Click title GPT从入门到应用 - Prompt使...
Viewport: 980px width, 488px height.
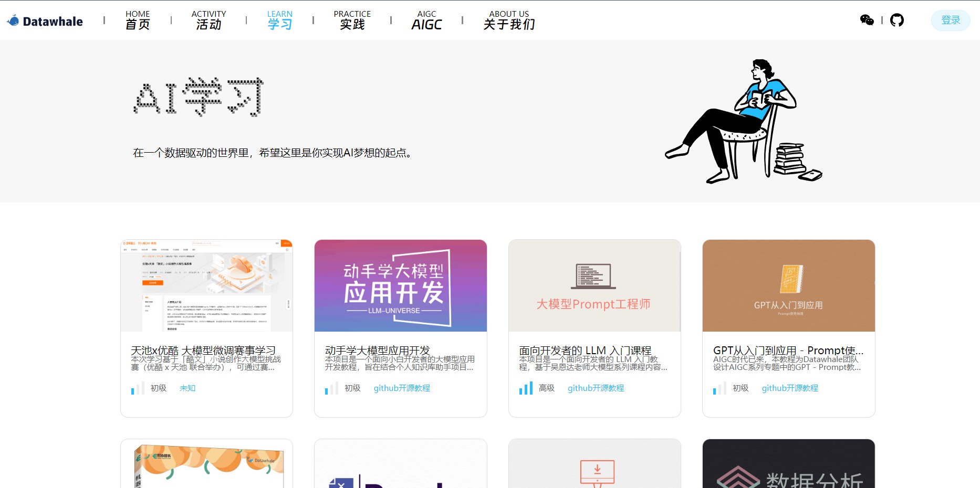(x=788, y=350)
